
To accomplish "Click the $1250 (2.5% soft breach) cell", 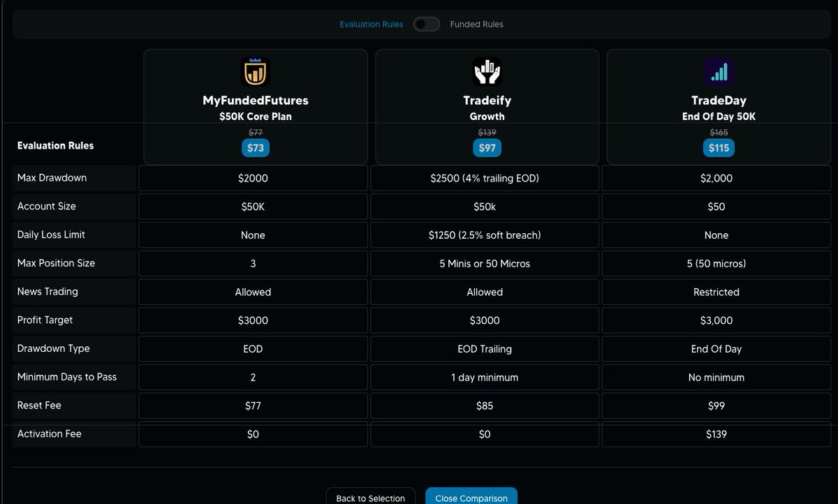I will pos(485,235).
